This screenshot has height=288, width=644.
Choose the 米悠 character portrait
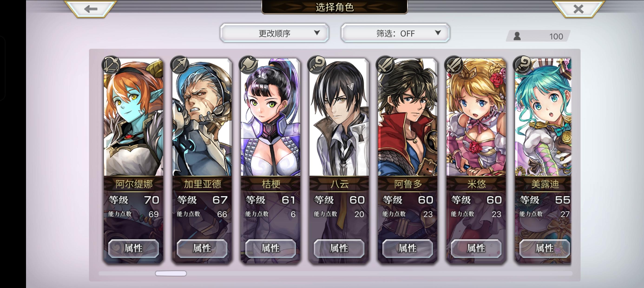click(476, 117)
